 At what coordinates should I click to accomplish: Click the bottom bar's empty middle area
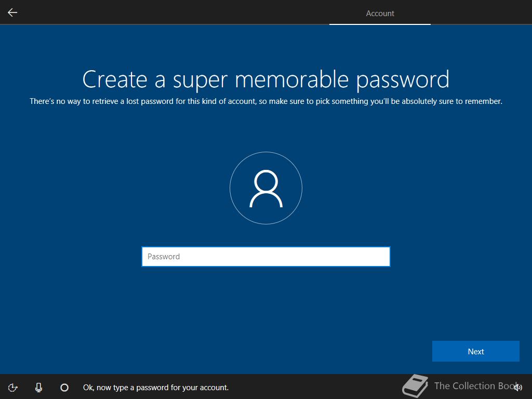pos(315,387)
